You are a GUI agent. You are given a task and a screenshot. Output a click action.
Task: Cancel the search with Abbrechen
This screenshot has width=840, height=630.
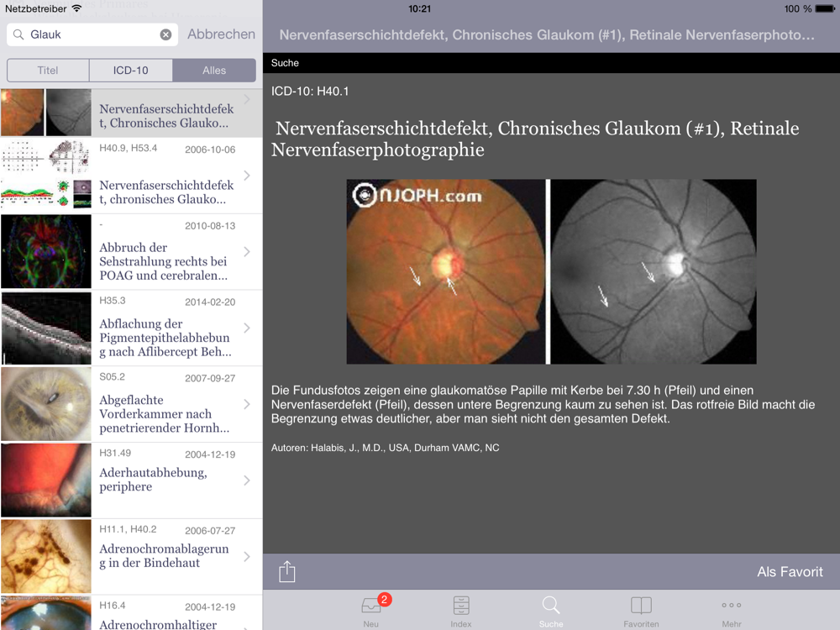coord(221,34)
